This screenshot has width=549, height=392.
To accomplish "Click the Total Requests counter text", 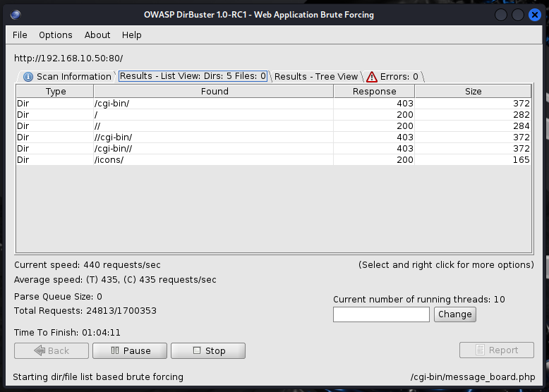I will pyautogui.click(x=85, y=310).
